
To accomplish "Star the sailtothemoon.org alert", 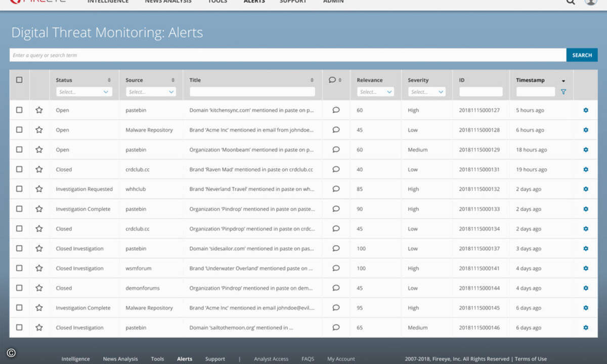I will pyautogui.click(x=39, y=328).
